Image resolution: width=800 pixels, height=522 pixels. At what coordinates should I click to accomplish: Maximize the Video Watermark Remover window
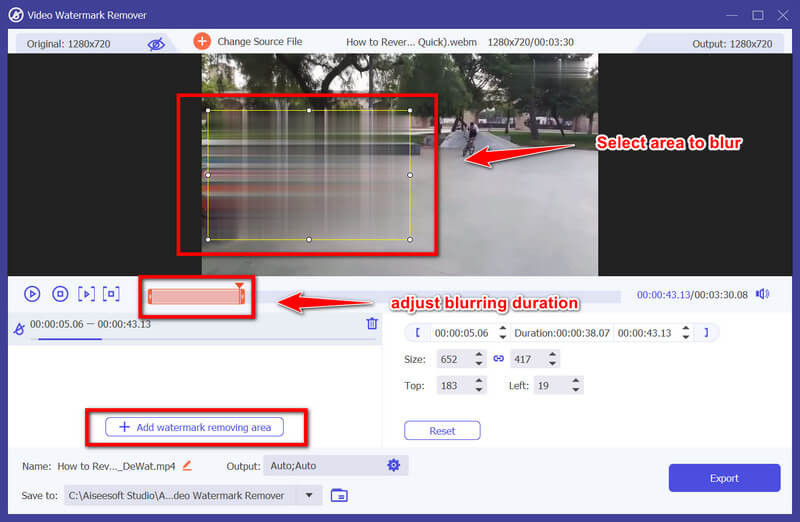[x=758, y=15]
